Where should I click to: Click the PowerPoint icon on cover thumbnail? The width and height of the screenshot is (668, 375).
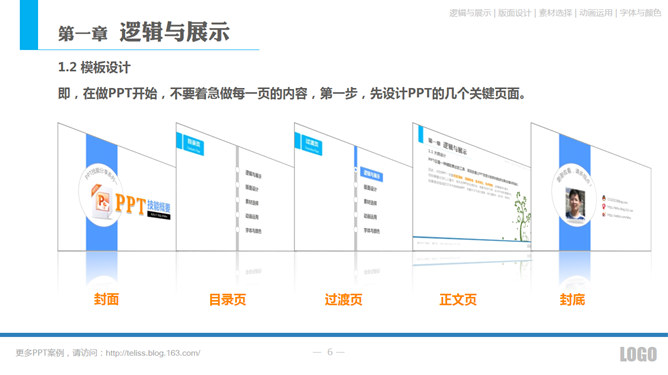[102, 202]
